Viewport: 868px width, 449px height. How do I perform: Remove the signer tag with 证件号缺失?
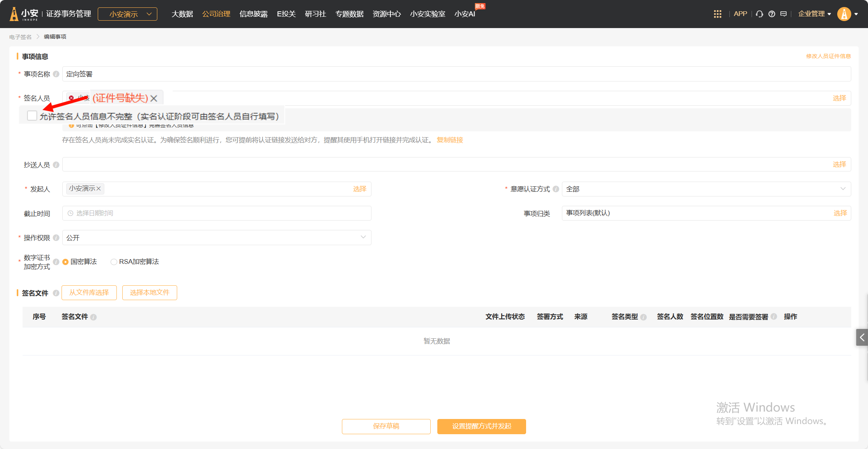(x=154, y=99)
